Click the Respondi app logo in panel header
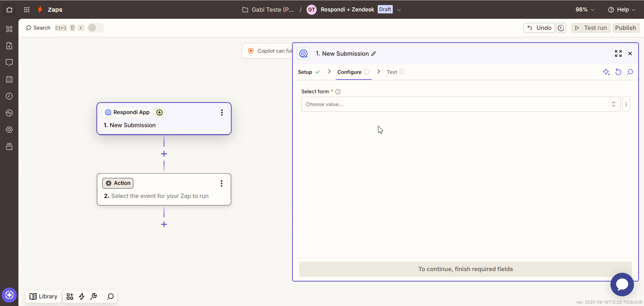 click(x=304, y=54)
